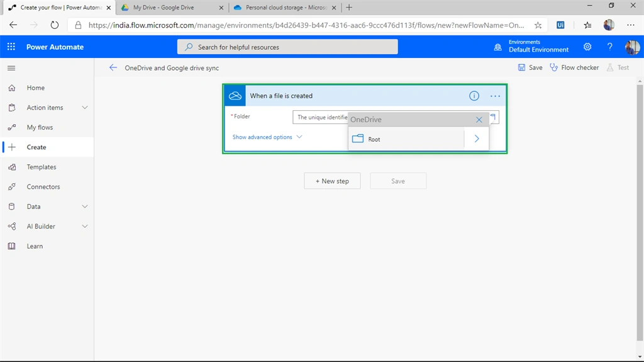The height and width of the screenshot is (362, 644).
Task: Click the OneDrive cloud trigger icon
Action: (x=235, y=96)
